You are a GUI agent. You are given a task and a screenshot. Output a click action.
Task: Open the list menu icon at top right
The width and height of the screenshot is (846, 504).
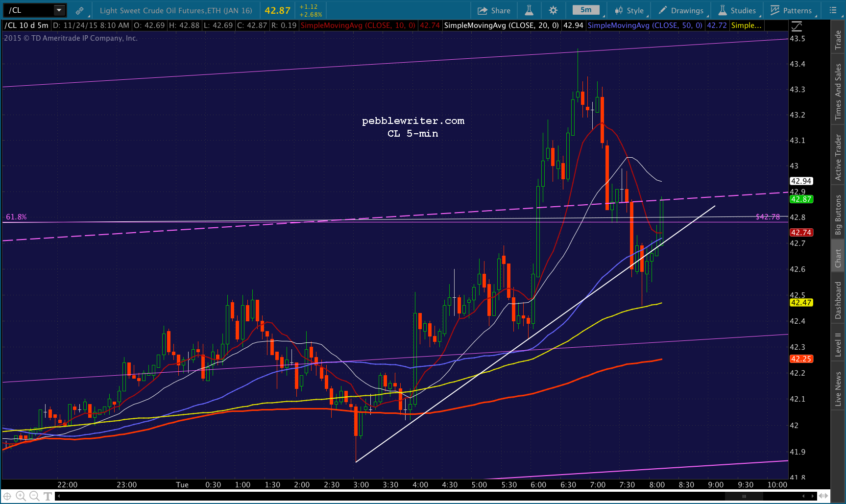833,10
